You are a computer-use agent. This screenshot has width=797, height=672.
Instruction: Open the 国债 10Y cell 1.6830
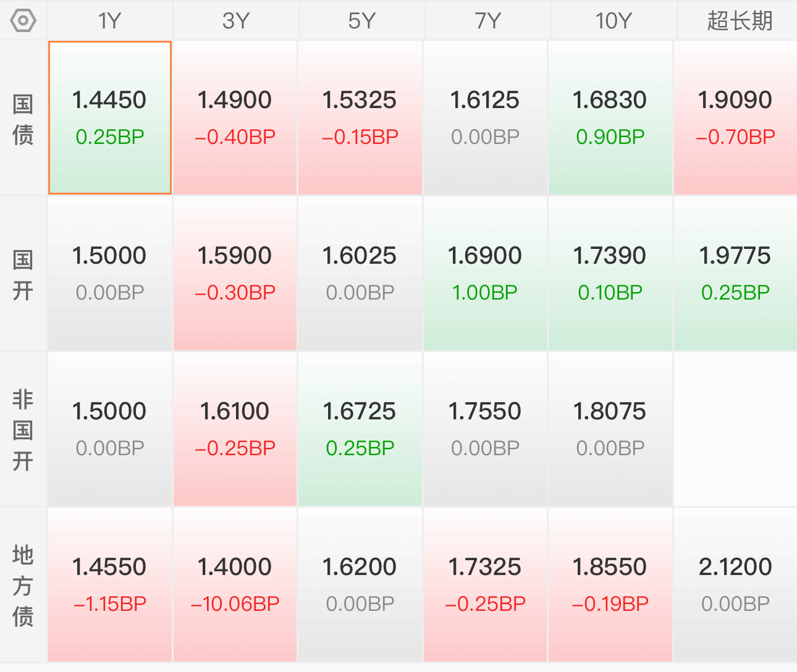610,118
